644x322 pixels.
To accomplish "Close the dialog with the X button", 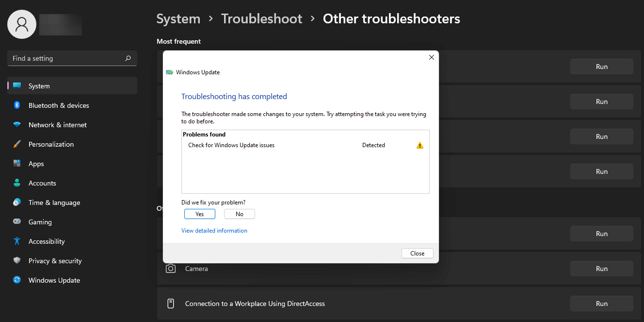I will tap(432, 57).
